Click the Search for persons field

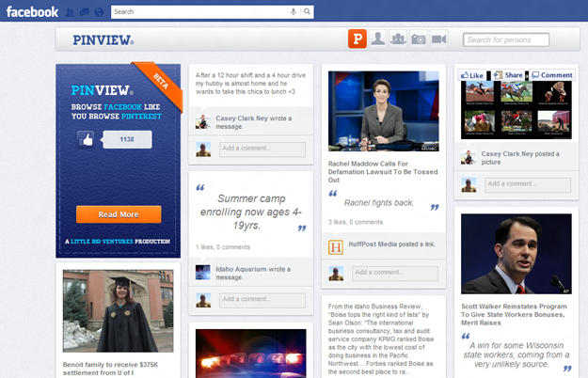tap(506, 39)
